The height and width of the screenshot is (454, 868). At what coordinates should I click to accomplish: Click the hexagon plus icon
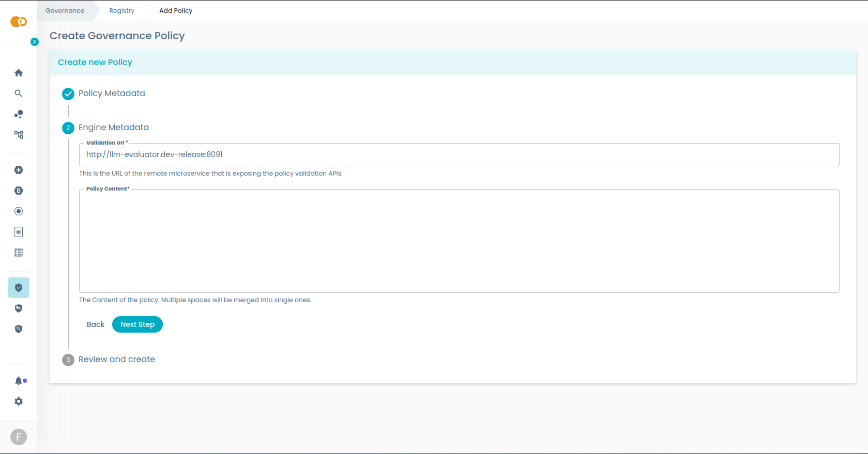pos(19,170)
